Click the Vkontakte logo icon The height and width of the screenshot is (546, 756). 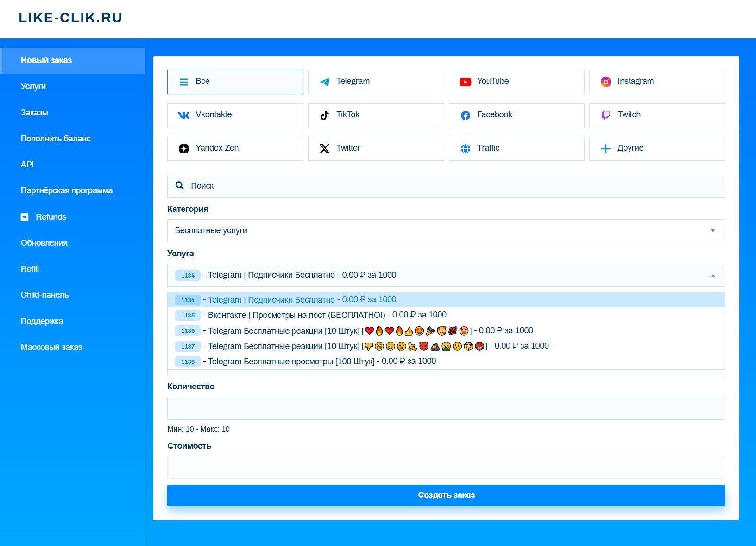(x=184, y=115)
